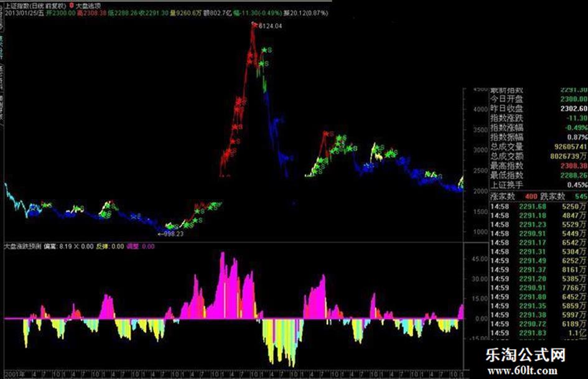Image resolution: width=588 pixels, height=379 pixels.
Task: Click the tick row with price 2291.20
Action: click(x=538, y=279)
